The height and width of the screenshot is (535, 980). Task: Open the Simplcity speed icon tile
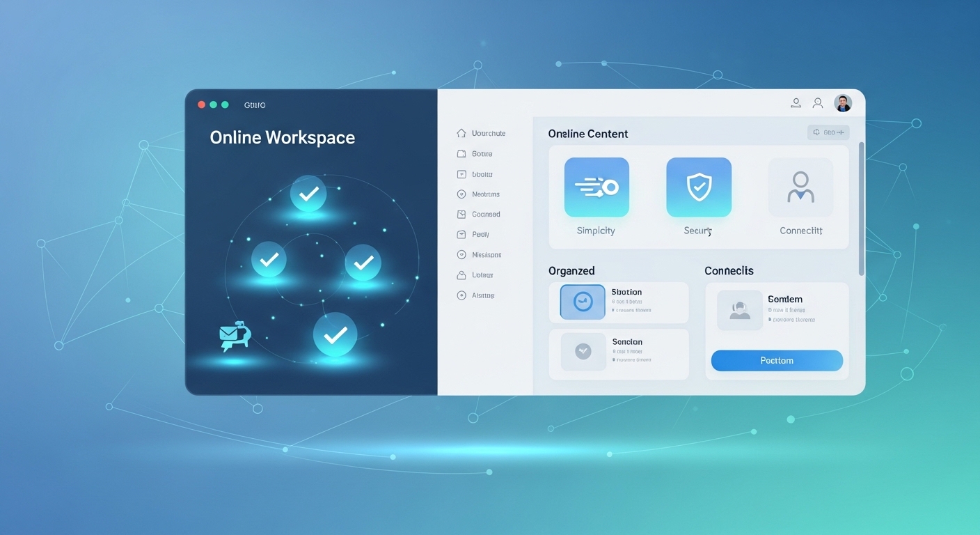point(596,187)
